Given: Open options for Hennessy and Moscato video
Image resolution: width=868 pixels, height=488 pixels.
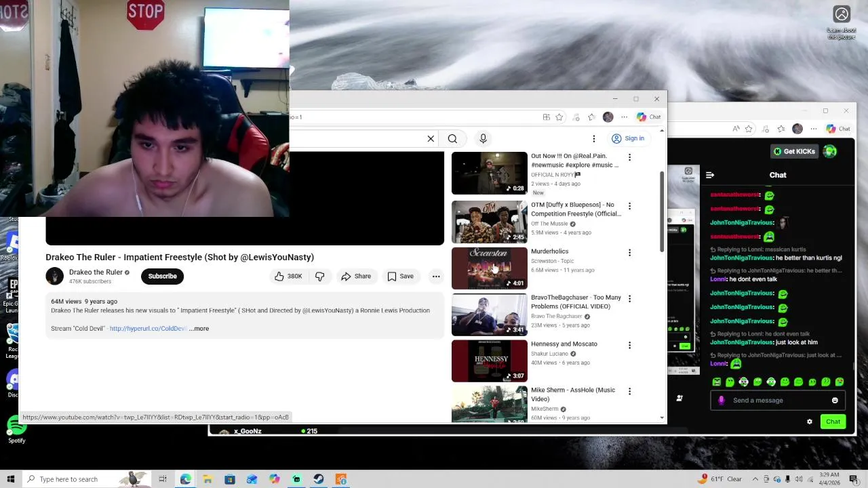Looking at the screenshot, I should pos(629,345).
